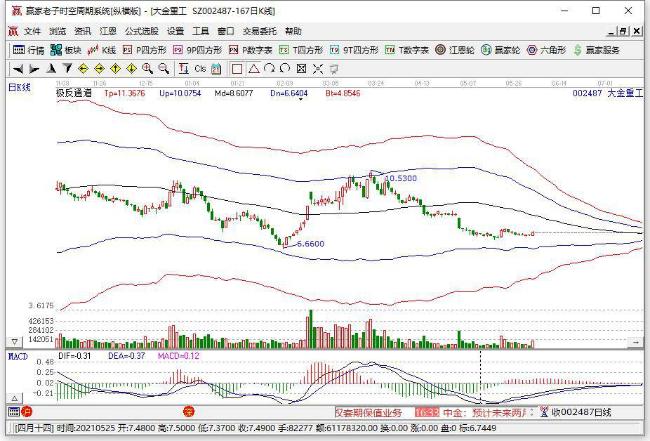Click the red 深 circle icon in bottom bar
Viewport: 650px width, 441px height.
pos(189,412)
